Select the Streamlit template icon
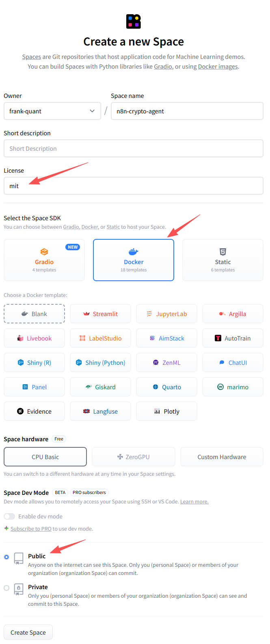This screenshot has width=270, height=644. tap(86, 314)
